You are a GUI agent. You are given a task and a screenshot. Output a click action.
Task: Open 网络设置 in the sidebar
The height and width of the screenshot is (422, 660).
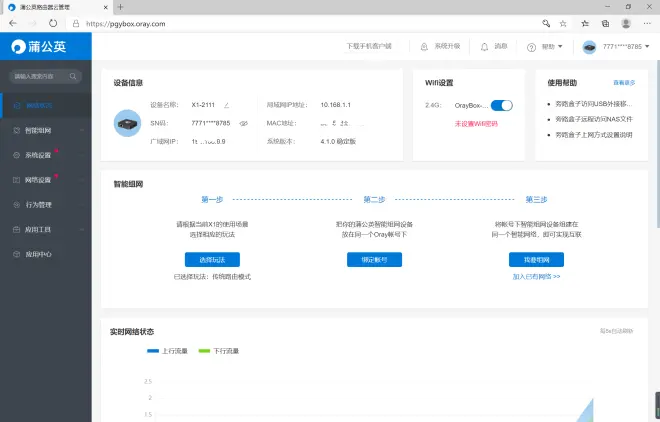coord(46,180)
